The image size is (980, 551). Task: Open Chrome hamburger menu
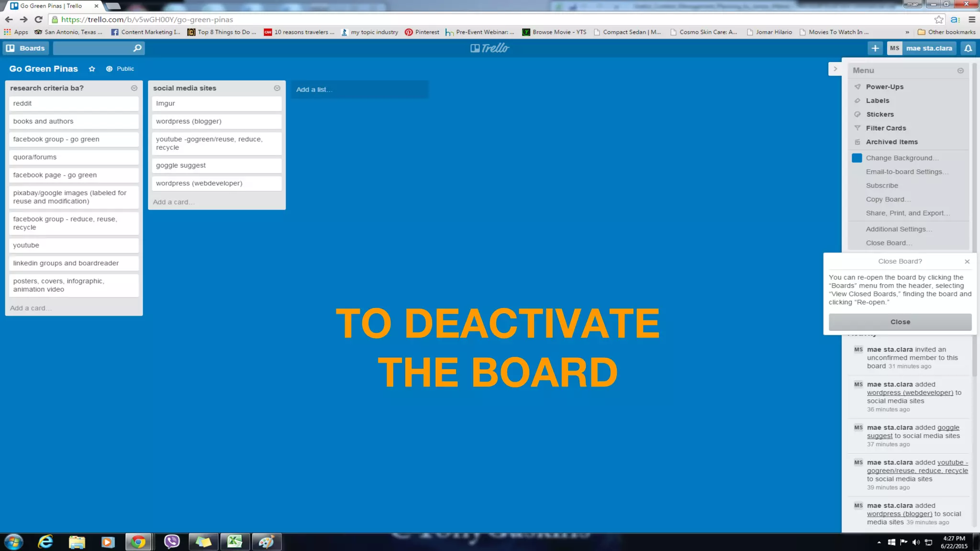pyautogui.click(x=972, y=20)
